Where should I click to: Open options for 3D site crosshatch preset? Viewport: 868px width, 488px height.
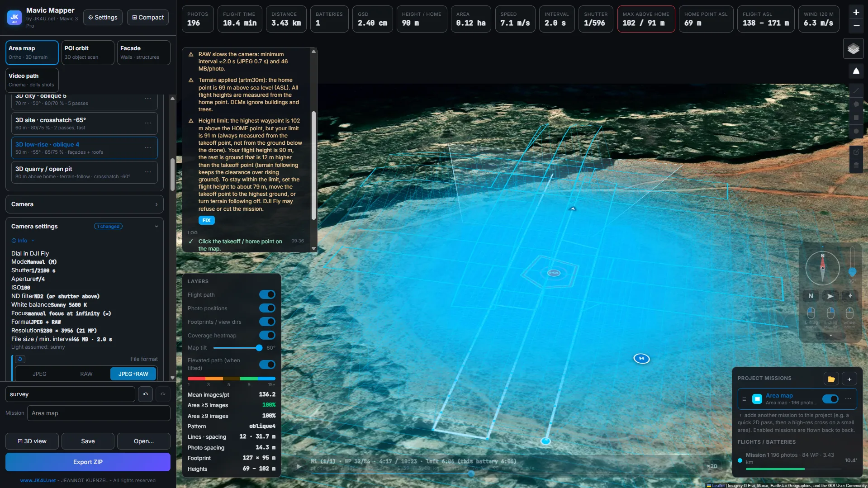(148, 123)
